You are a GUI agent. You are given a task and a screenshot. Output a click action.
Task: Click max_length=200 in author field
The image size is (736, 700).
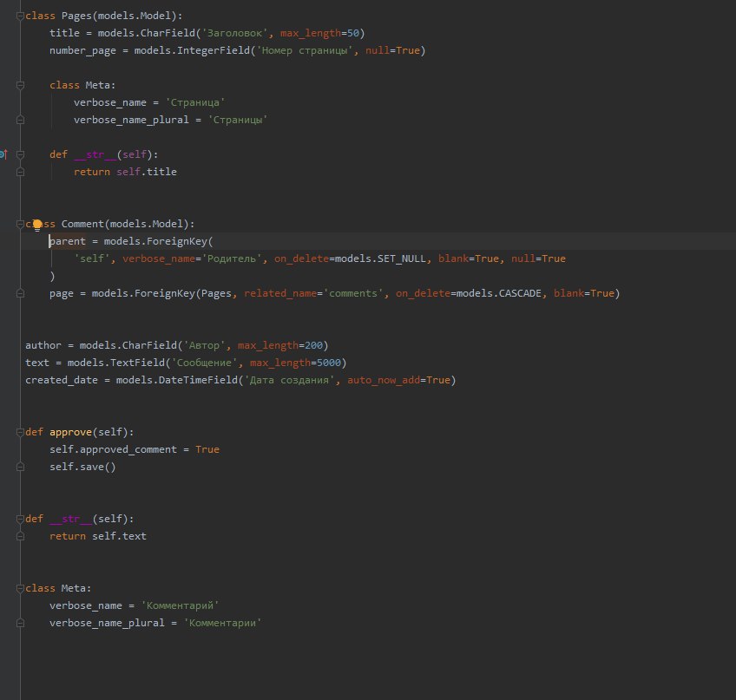tap(280, 346)
